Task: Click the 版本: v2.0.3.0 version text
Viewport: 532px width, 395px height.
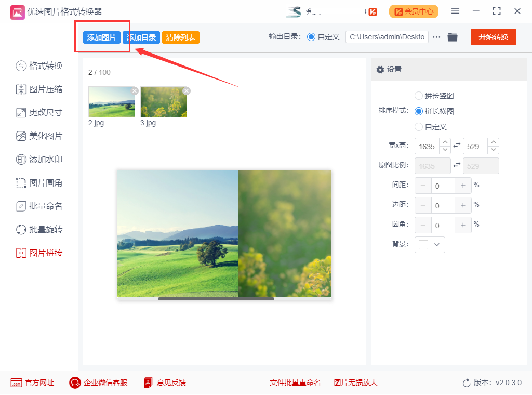Action: (498, 383)
